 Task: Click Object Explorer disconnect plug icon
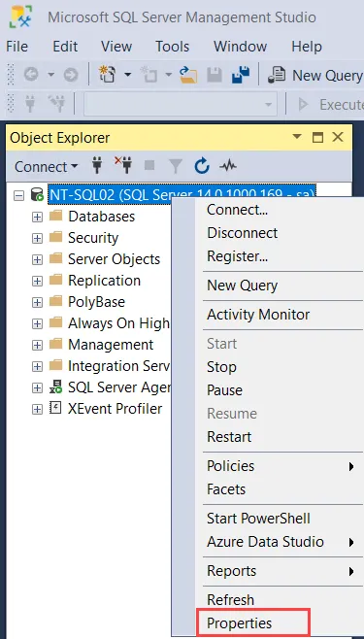[123, 166]
